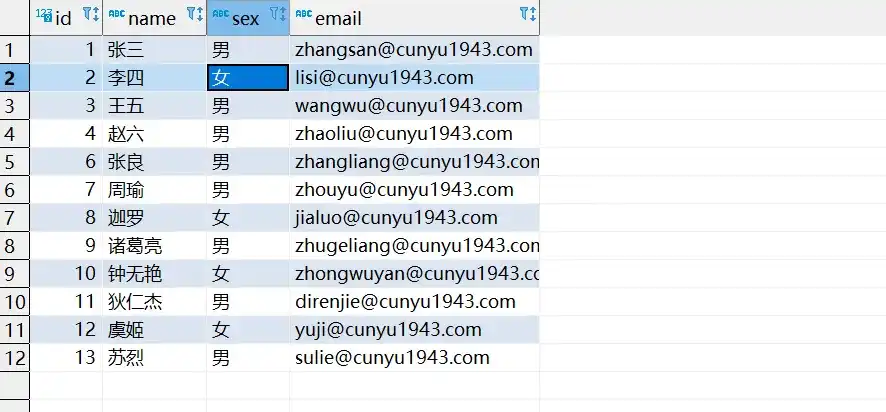Click the sex cell in 苏烈's row
Viewport: 886px width, 412px height.
click(248, 357)
